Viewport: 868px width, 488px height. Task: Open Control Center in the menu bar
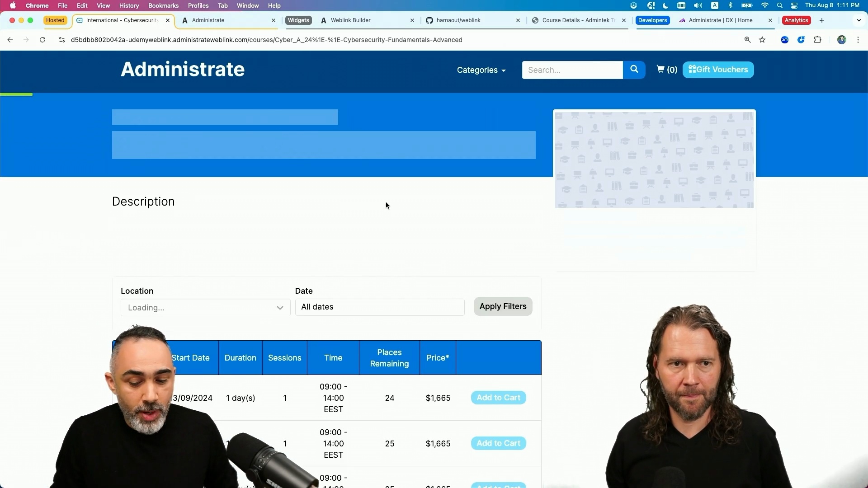pos(794,5)
